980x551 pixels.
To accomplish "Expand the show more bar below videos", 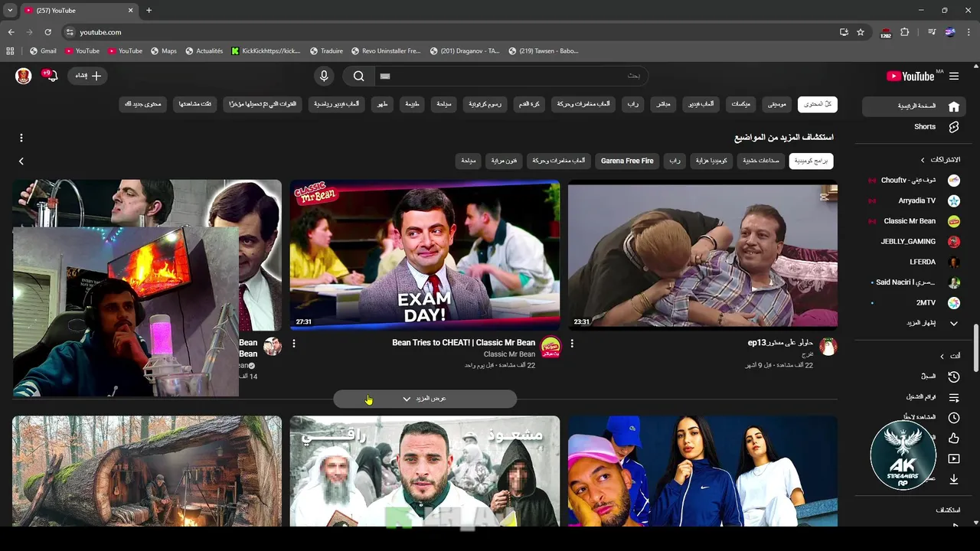I will 425,399.
